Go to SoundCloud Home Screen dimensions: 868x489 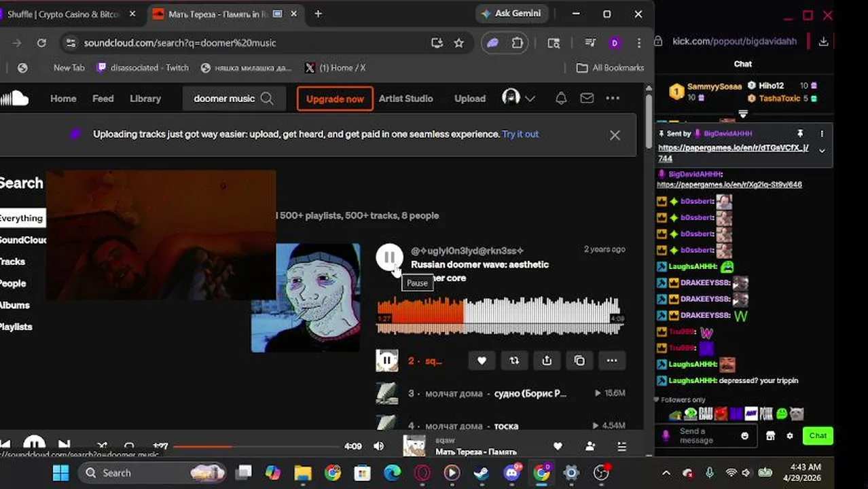click(x=63, y=98)
